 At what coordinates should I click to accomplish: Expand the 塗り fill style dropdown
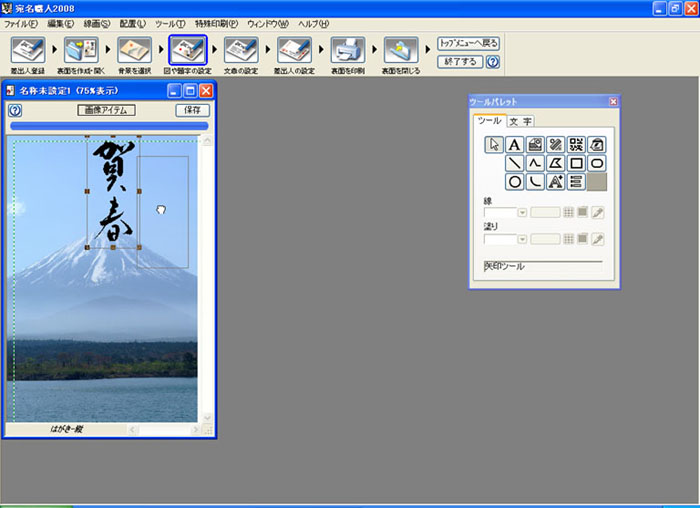[522, 240]
